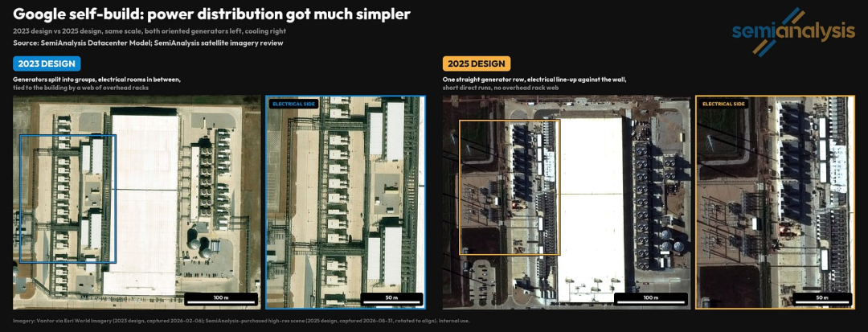Click the 'Source: SemiAnalysis Datacenter Model' line
The width and height of the screenshot is (868, 332).
[x=149, y=43]
